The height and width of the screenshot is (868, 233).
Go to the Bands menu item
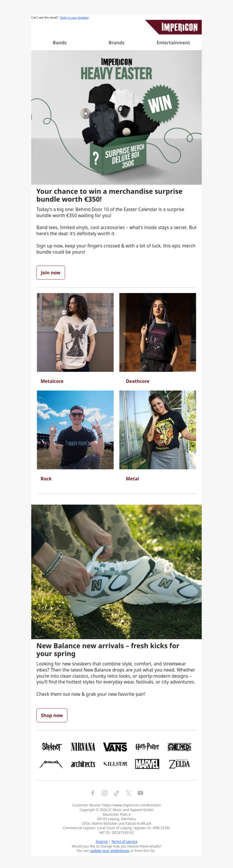coord(59,43)
